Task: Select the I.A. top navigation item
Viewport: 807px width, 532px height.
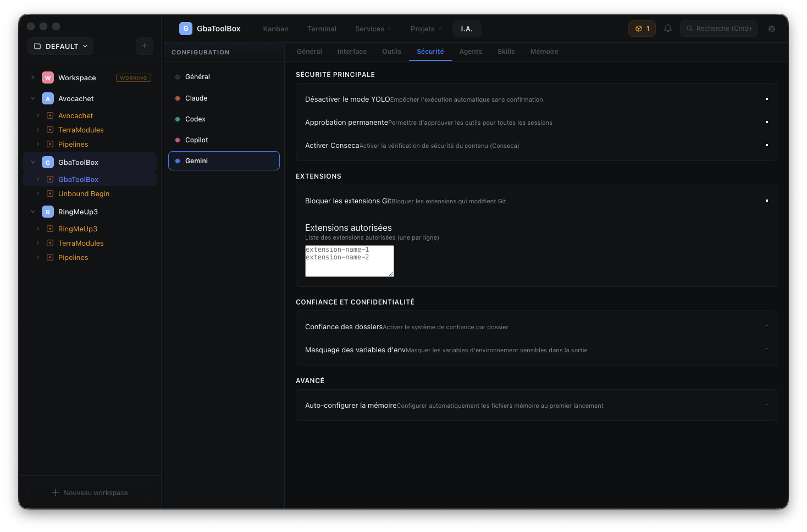Action: pos(467,29)
